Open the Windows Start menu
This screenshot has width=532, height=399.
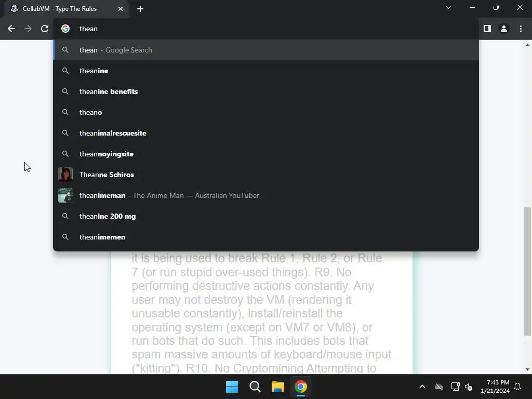(x=232, y=387)
